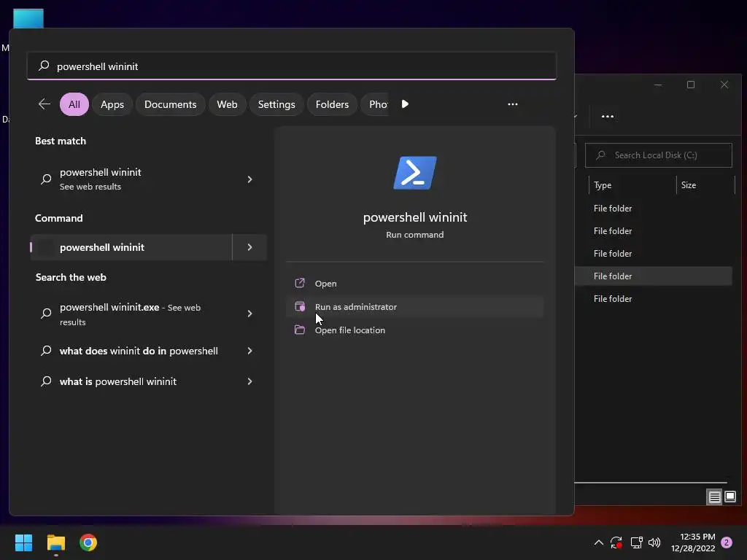Image resolution: width=747 pixels, height=560 pixels.
Task: Expand the 'what does wininit do' chevron
Action: click(249, 351)
